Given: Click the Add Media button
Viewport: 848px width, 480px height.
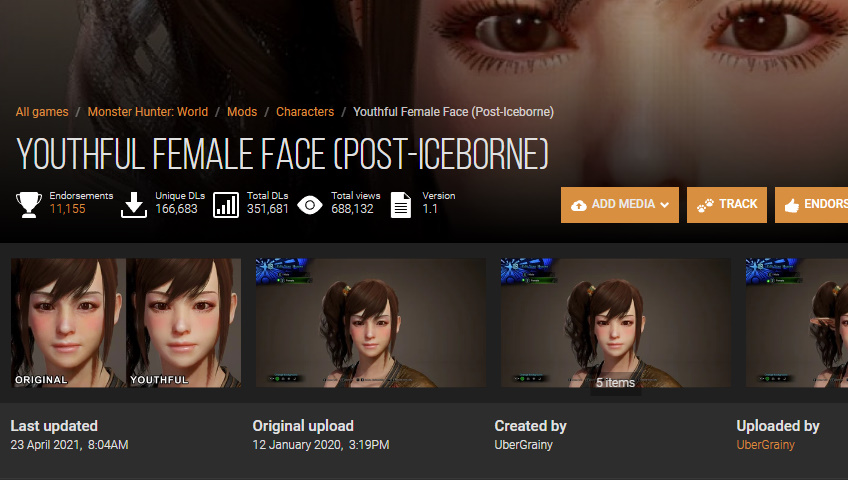Looking at the screenshot, I should pos(620,205).
